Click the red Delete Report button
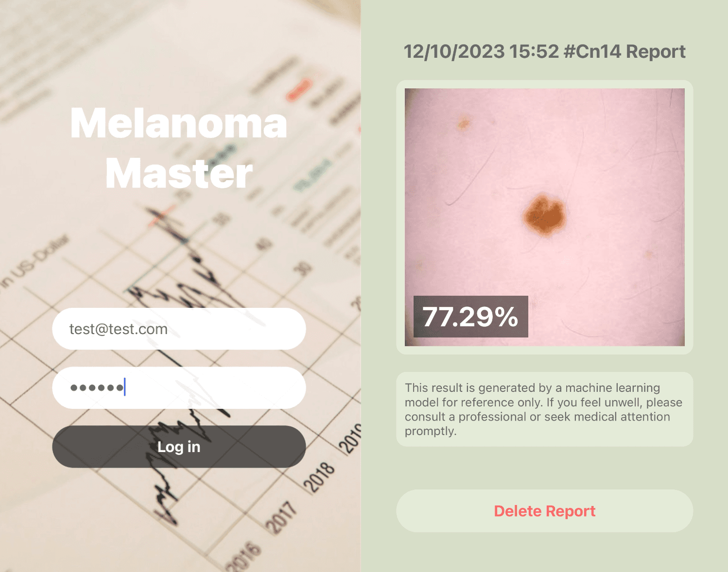728x572 pixels. tap(544, 511)
